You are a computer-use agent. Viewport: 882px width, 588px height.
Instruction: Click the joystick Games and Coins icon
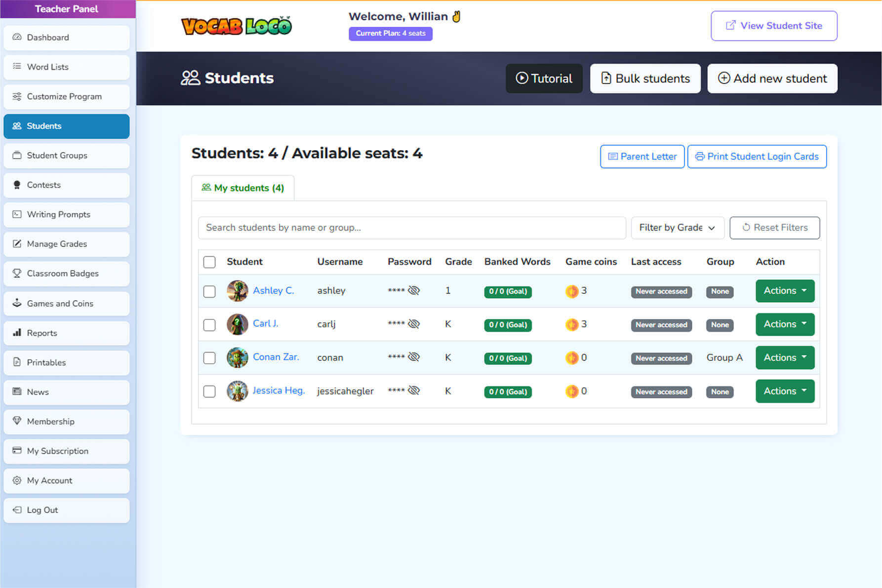point(17,303)
